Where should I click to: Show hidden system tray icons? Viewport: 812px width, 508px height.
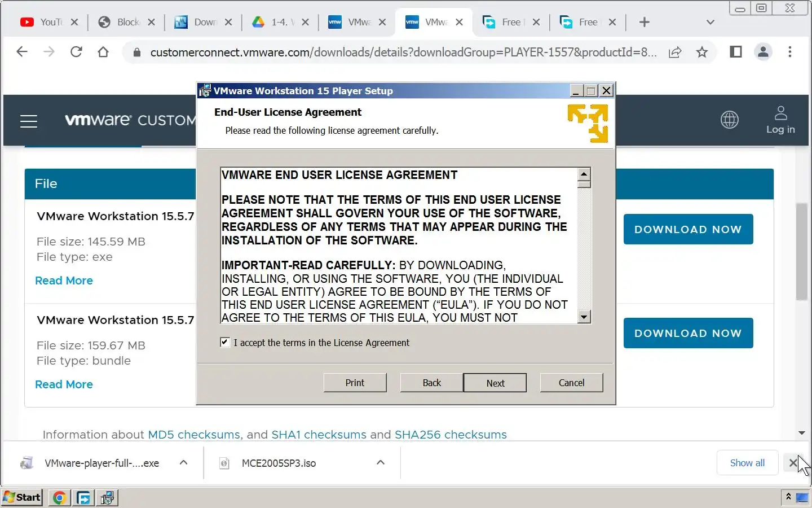[x=788, y=497]
